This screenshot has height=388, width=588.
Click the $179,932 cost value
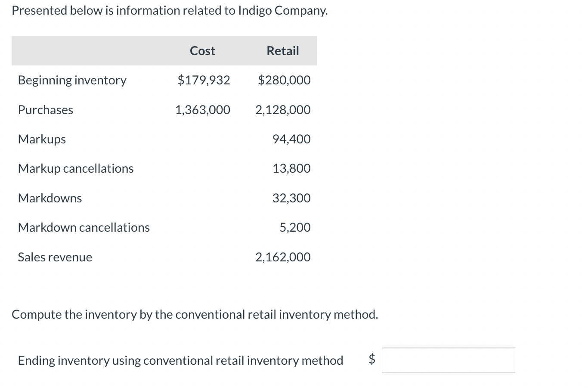(204, 80)
